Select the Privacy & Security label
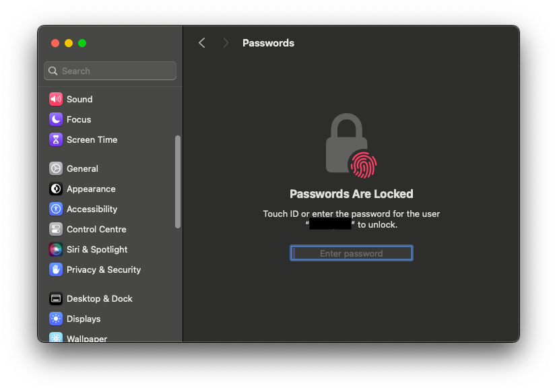Screen dimensions: 557x392 104,269
